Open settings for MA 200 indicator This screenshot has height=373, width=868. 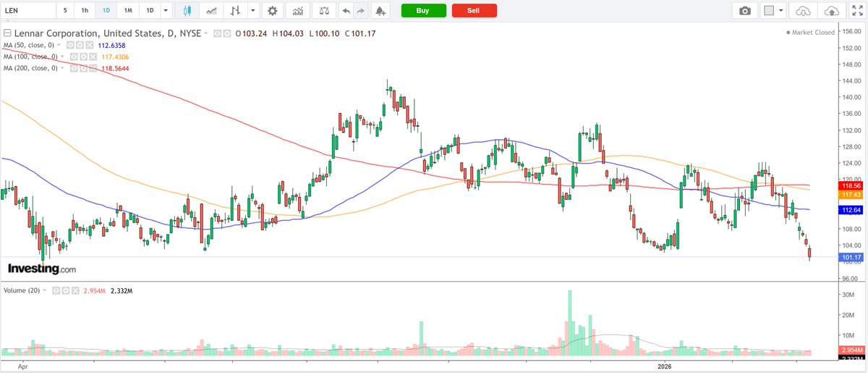(x=83, y=68)
